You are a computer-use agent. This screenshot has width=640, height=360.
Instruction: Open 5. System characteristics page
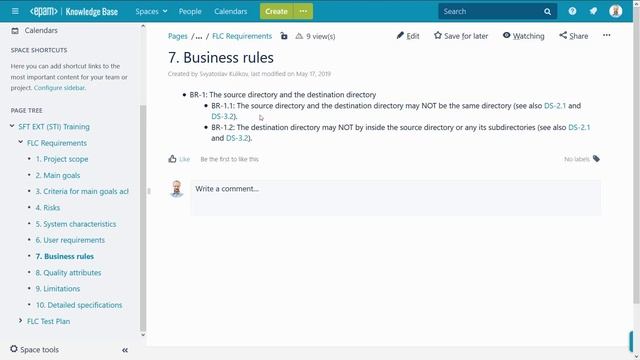[76, 224]
